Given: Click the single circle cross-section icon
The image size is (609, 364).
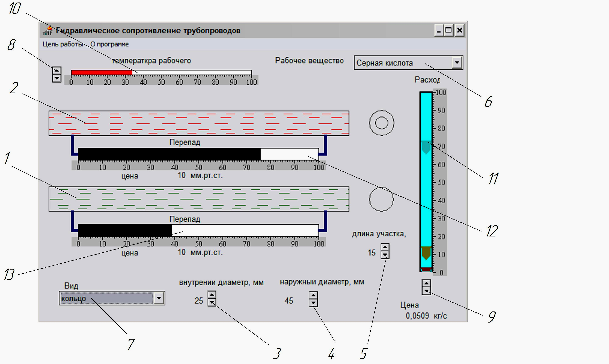Looking at the screenshot, I should [x=381, y=199].
